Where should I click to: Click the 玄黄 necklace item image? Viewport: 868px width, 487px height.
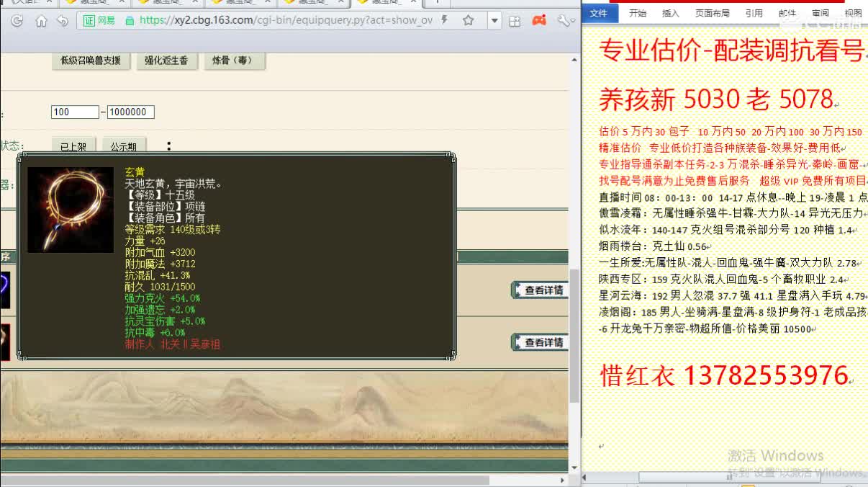pyautogui.click(x=71, y=210)
